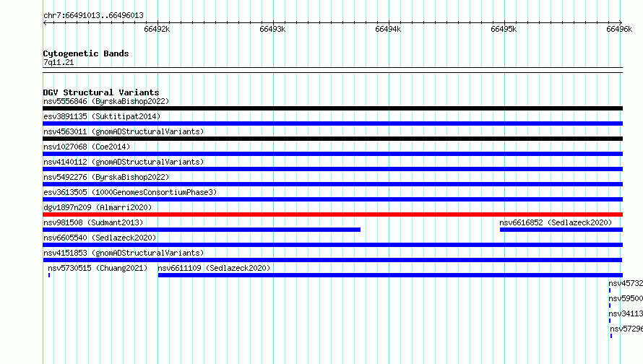Open the nsv4563011 (gnomADStructuralVariants) label
The image size is (643, 364).
pos(124,131)
